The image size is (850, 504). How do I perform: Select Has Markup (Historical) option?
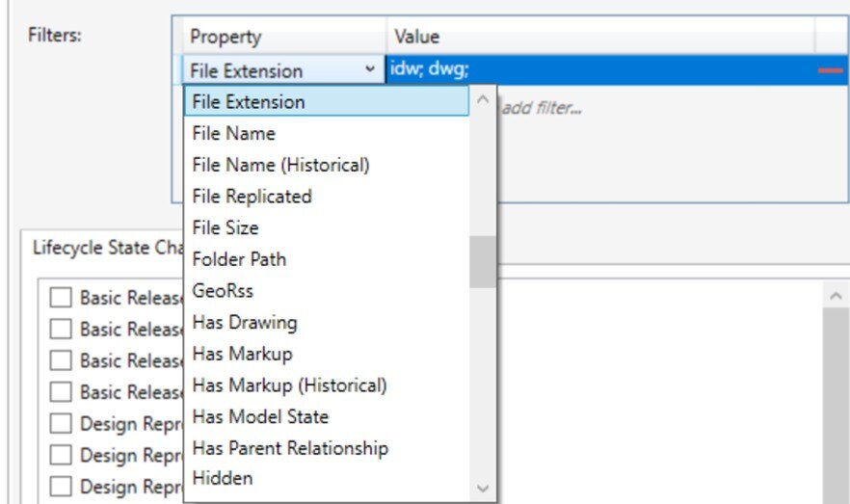[289, 385]
